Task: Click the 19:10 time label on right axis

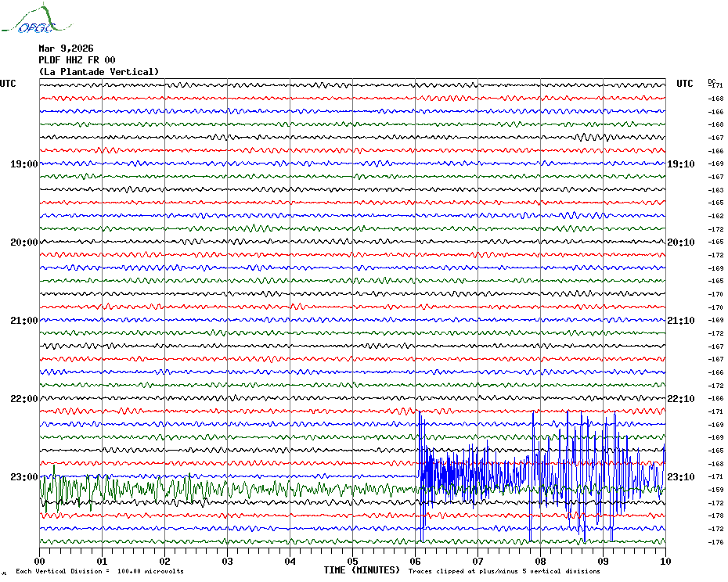Action: (x=680, y=164)
